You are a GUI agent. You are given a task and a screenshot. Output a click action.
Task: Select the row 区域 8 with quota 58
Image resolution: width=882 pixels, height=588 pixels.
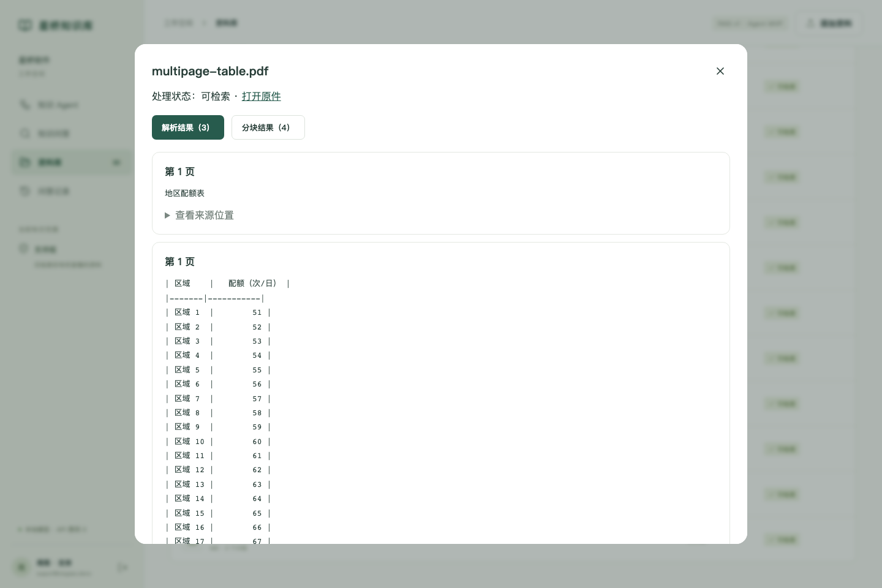click(x=218, y=413)
